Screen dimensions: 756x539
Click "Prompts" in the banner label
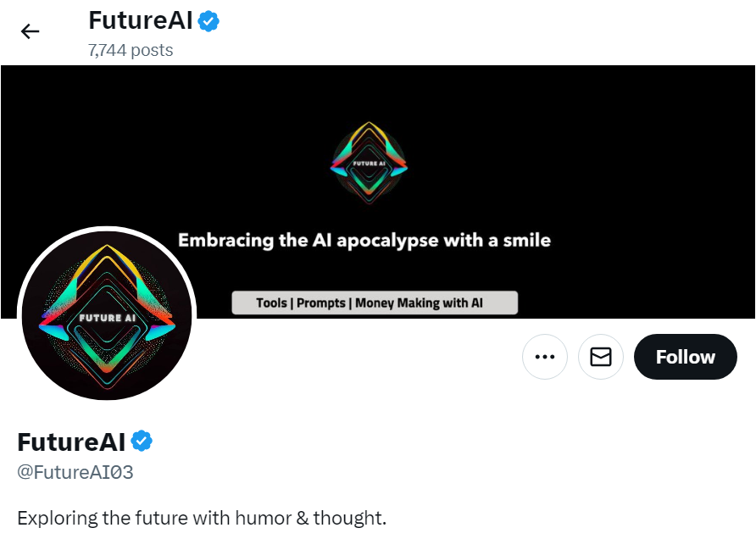click(x=321, y=303)
